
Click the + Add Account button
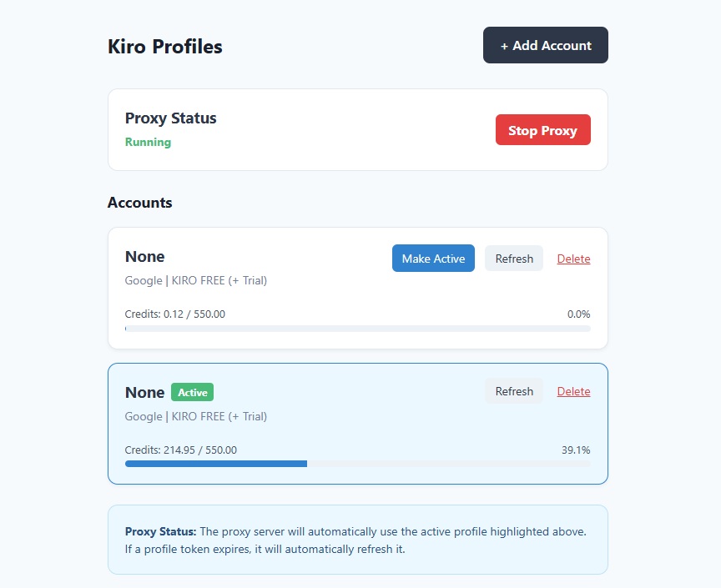[545, 45]
